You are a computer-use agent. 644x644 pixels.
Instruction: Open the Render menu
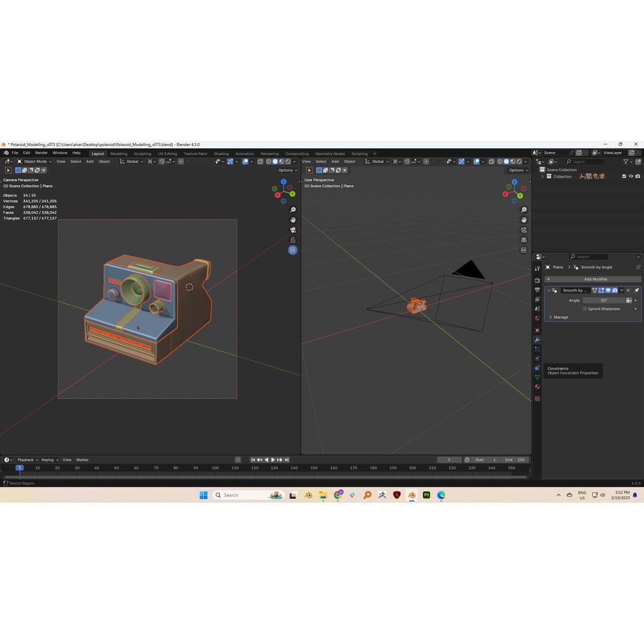coord(41,153)
